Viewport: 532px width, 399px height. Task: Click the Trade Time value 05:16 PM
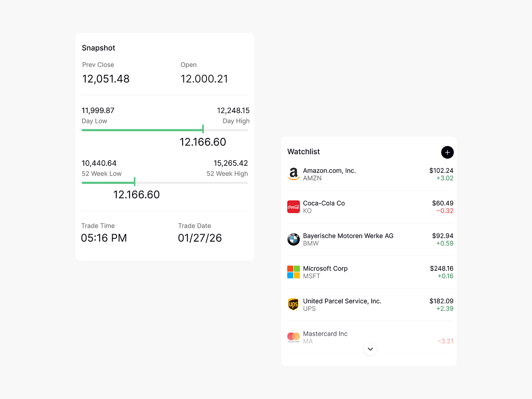click(x=104, y=238)
